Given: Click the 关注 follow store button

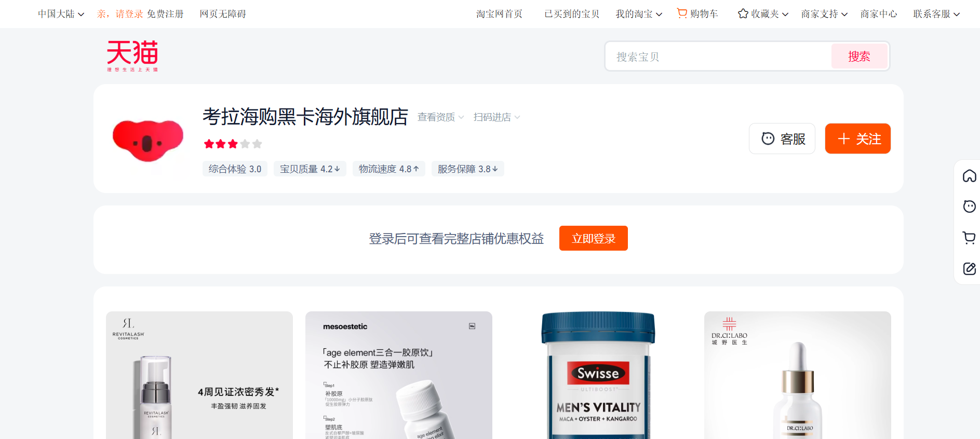Looking at the screenshot, I should click(x=858, y=139).
